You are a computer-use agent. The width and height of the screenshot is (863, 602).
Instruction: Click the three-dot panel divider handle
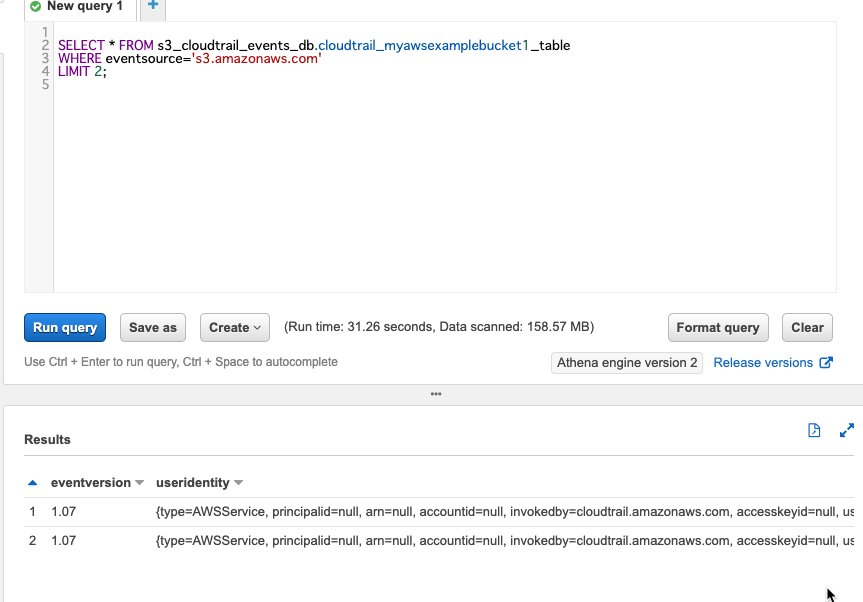click(436, 394)
